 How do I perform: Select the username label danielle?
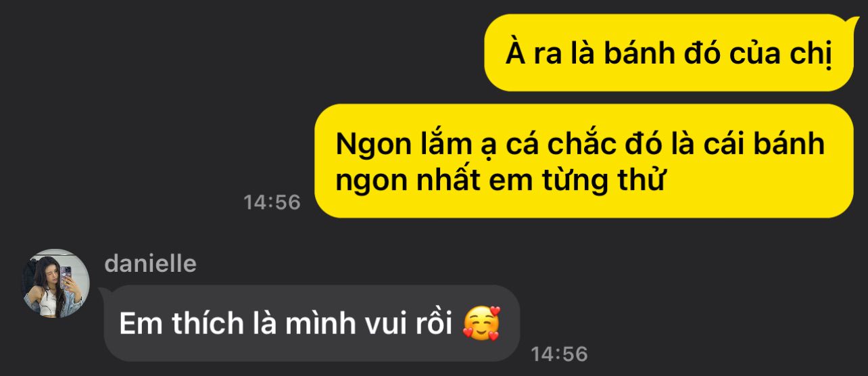(151, 263)
